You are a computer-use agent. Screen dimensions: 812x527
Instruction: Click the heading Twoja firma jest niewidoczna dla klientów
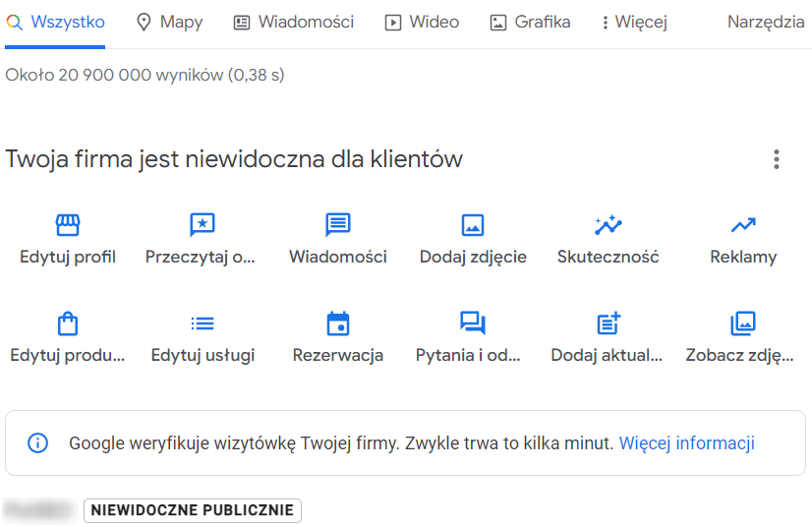coord(234,159)
